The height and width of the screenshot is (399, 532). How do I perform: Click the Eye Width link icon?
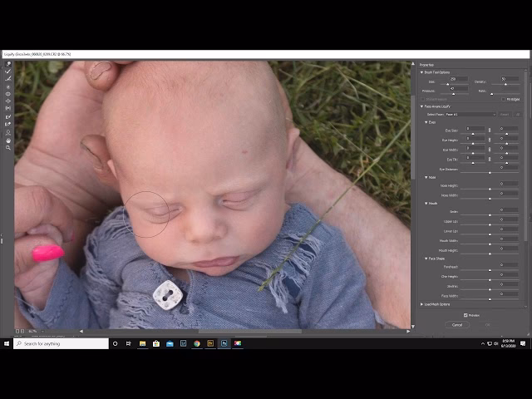(490, 150)
